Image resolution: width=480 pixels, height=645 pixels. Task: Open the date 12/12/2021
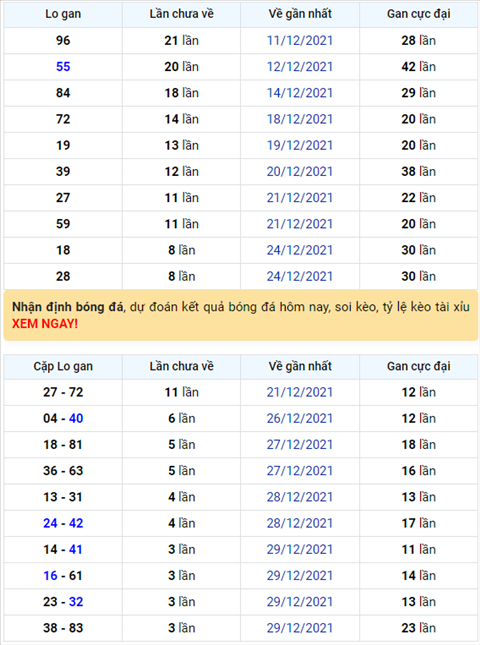(x=300, y=67)
